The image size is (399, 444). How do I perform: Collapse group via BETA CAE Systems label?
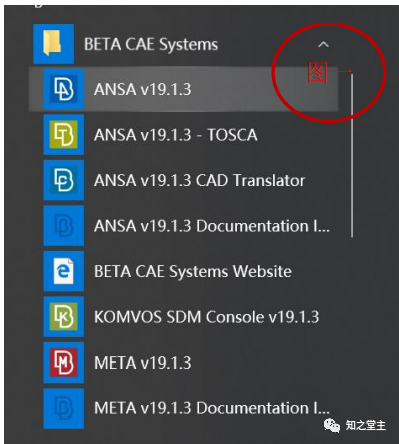coord(151,44)
